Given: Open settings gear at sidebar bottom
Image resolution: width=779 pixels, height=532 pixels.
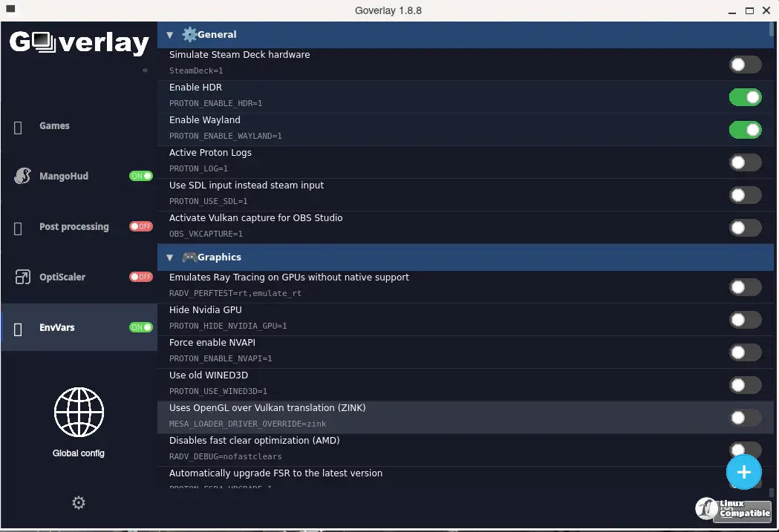Looking at the screenshot, I should click(x=79, y=503).
